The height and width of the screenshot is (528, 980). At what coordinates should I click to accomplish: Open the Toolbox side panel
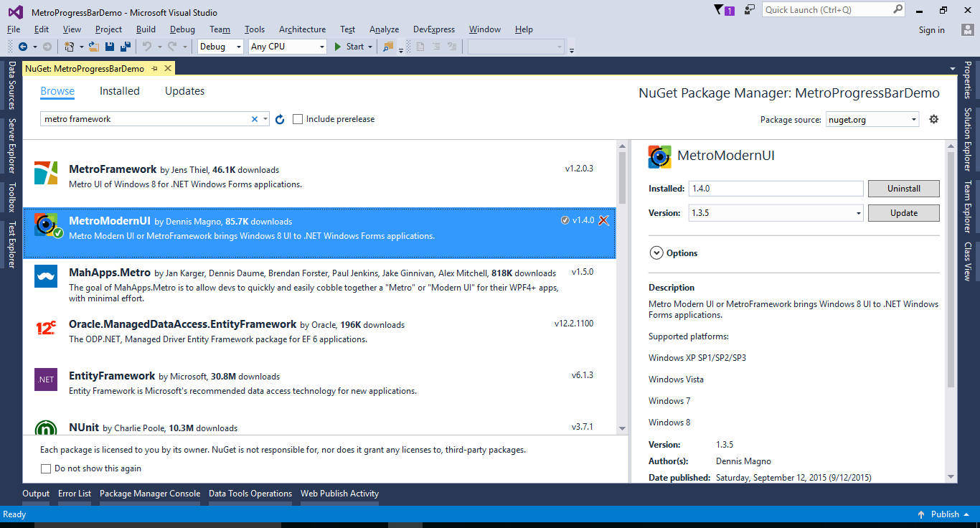(11, 197)
